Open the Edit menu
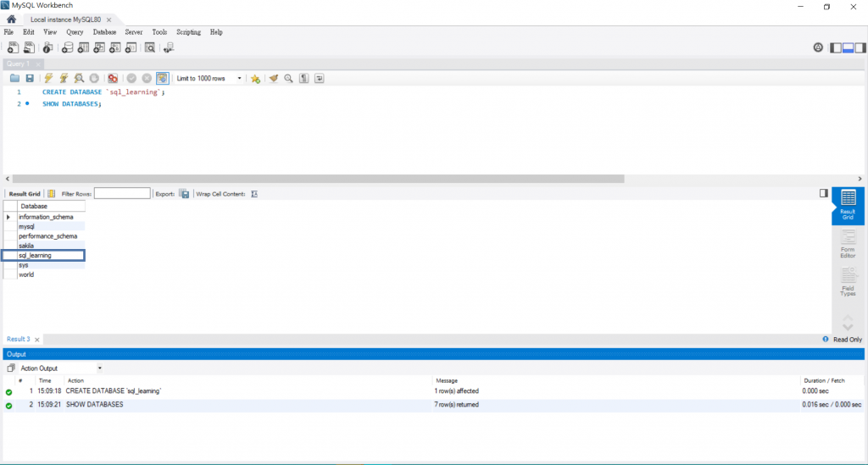868x465 pixels. (29, 32)
